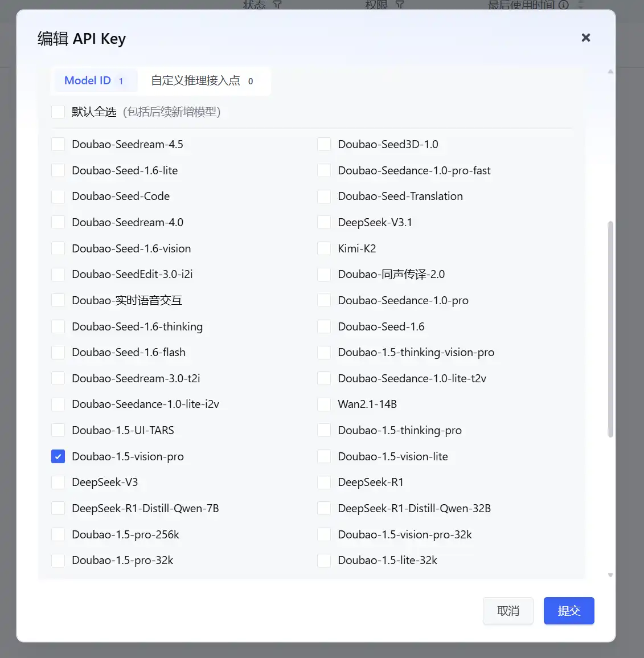
Task: Check Doubao-同声传译-2.0 checkbox
Action: click(x=324, y=275)
